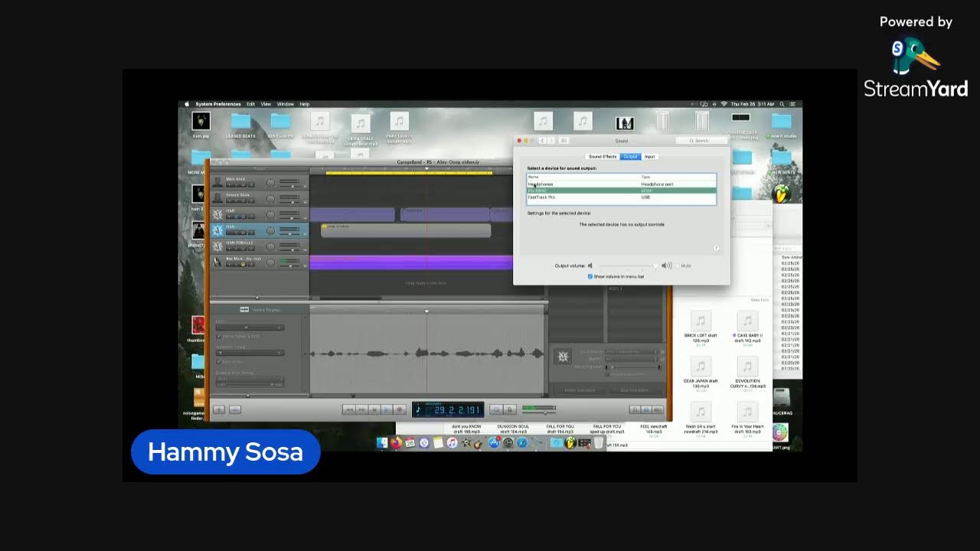Go back in System Preferences
This screenshot has height=551, width=980.
[542, 141]
